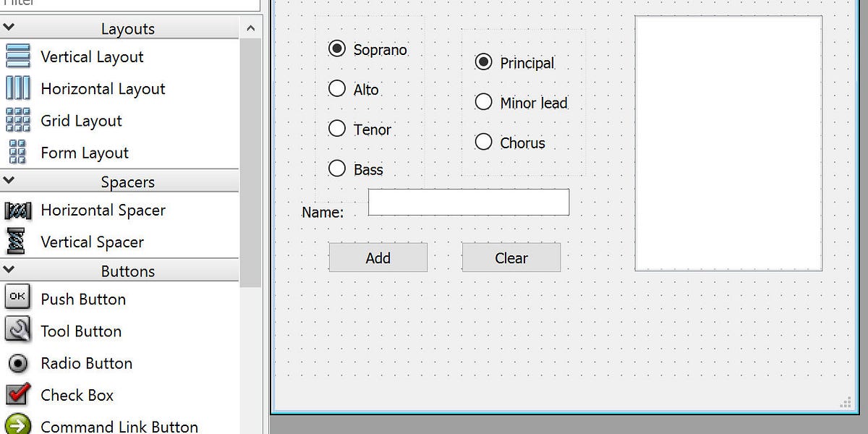Collapse the Buttons section
This screenshot has width=868, height=434.
9,270
